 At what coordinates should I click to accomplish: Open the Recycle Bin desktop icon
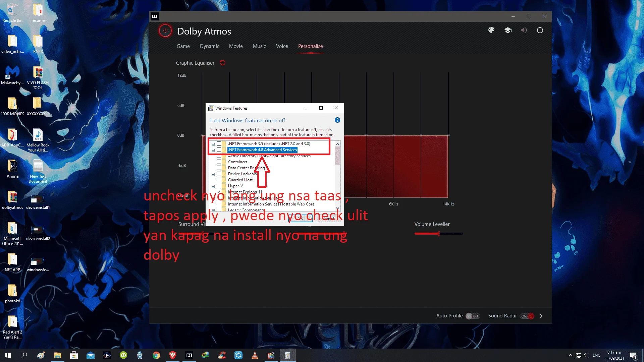12,13
